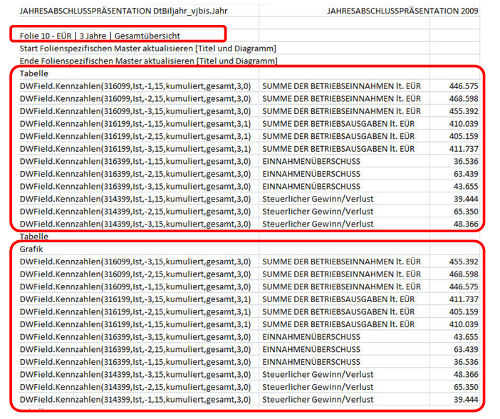The height and width of the screenshot is (419, 500).
Task: Select formula 314399,Ist,-2 in the Grafik block
Action: 135,387
